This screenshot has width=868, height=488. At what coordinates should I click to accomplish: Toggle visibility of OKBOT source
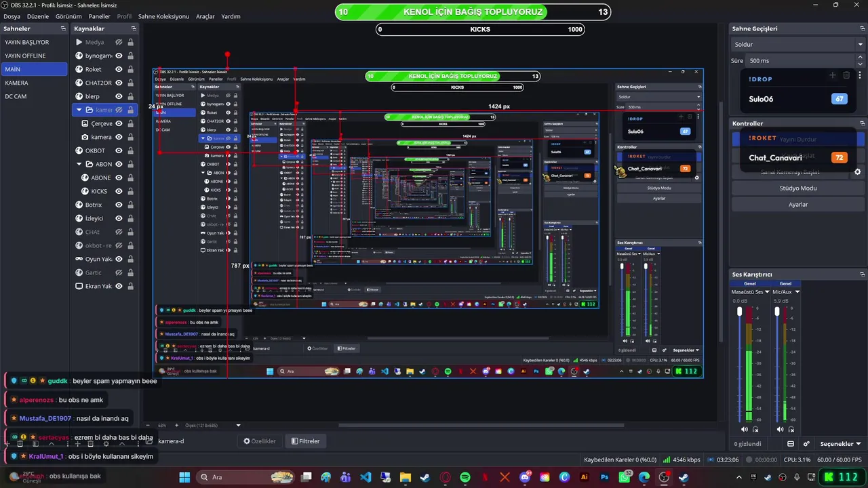point(119,150)
